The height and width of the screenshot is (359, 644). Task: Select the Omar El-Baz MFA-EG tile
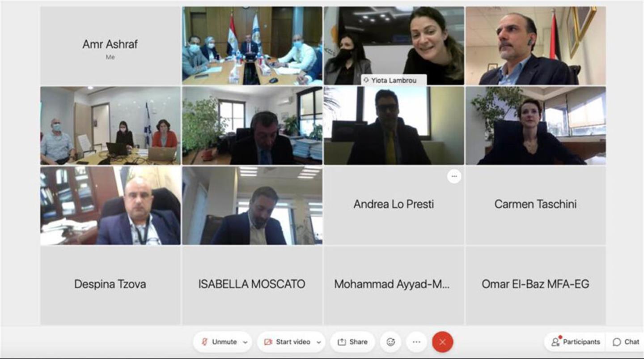click(x=535, y=285)
